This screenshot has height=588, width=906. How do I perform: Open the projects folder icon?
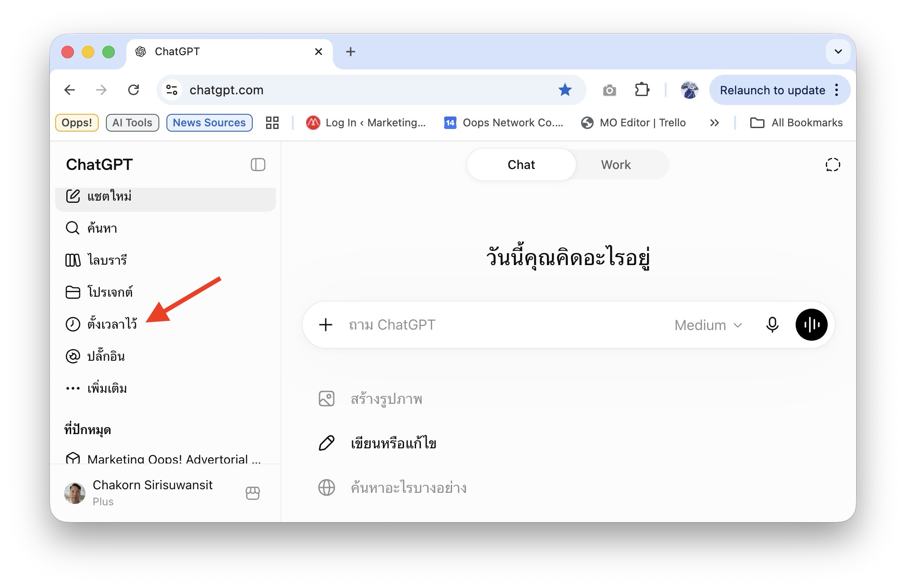[73, 292]
